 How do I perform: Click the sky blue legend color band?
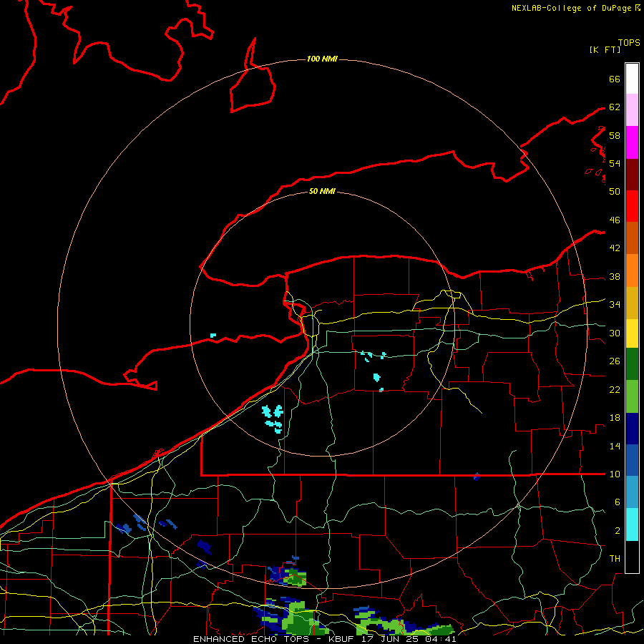coord(632,492)
